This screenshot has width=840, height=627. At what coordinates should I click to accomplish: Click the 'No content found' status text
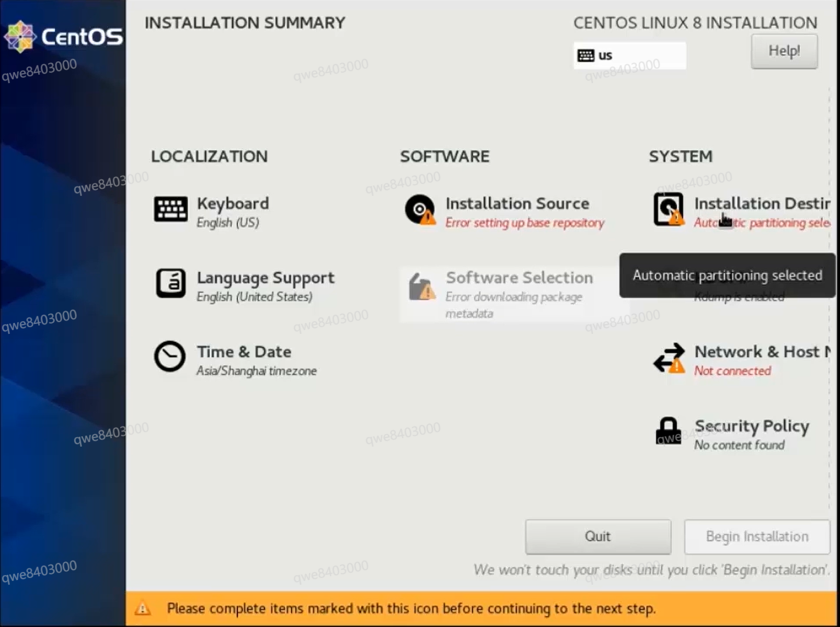coord(739,445)
